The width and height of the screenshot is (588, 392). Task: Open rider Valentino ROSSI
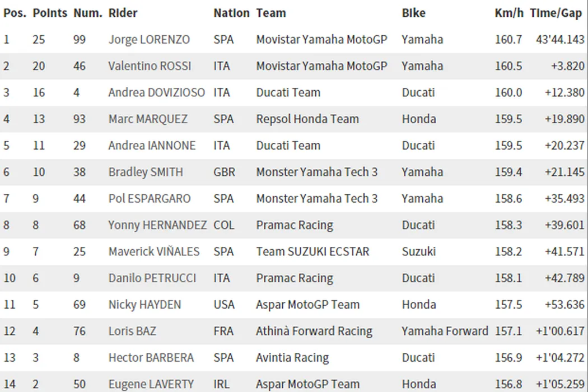pyautogui.click(x=150, y=66)
